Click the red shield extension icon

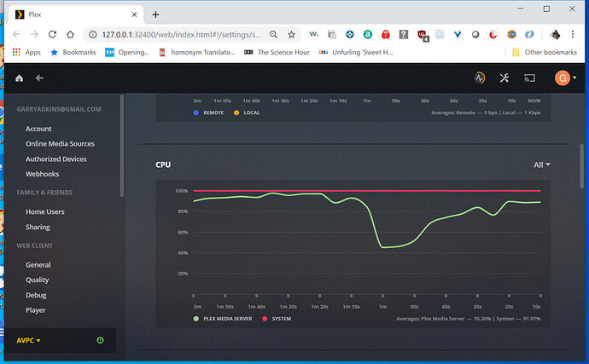(x=423, y=35)
